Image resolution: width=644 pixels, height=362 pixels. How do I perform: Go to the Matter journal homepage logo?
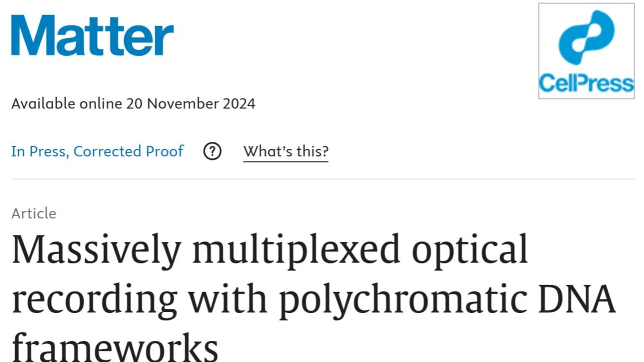[92, 35]
